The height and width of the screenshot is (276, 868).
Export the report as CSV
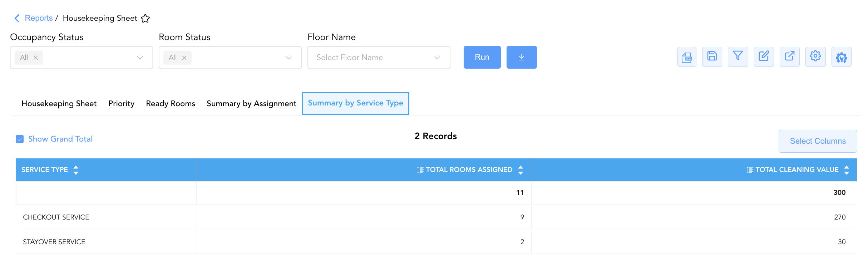point(687,57)
